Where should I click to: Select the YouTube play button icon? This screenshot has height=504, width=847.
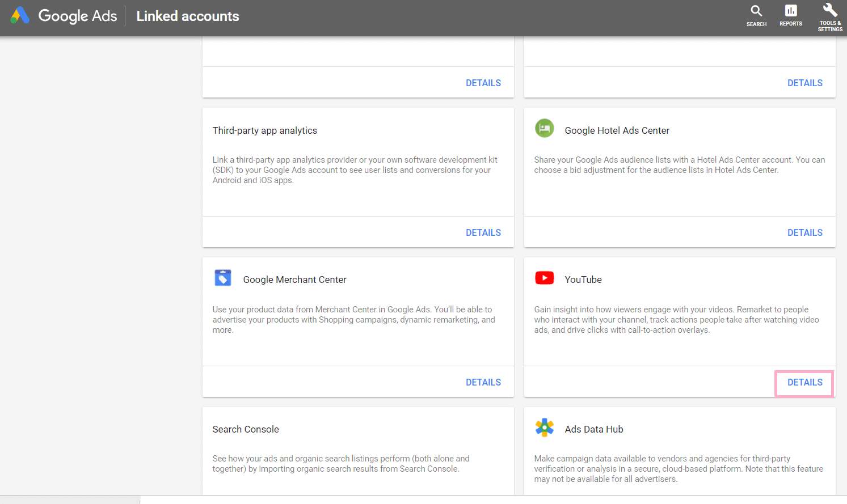click(544, 278)
